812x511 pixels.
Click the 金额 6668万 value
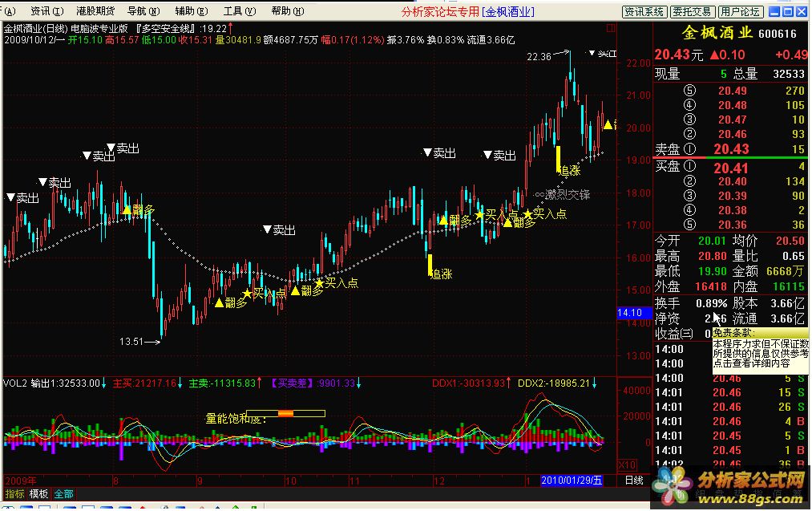[x=786, y=271]
